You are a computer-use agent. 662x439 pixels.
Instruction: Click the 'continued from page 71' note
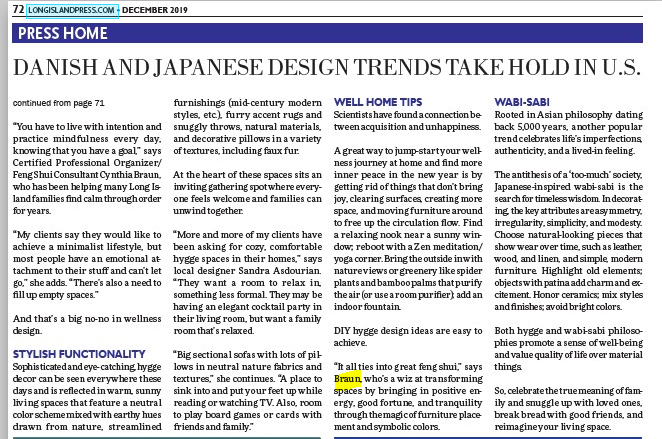click(59, 103)
